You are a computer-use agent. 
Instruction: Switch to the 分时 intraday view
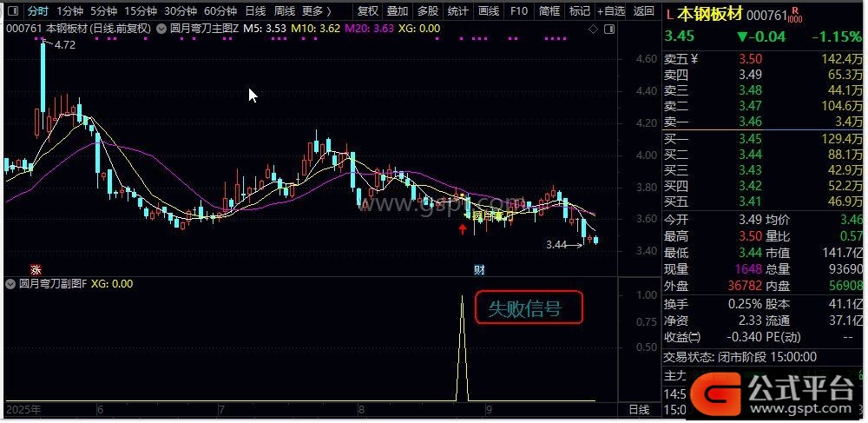coord(38,11)
